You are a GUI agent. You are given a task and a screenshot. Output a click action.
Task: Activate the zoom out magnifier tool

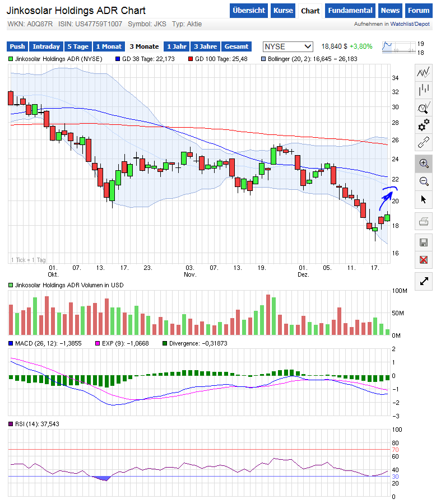(424, 181)
